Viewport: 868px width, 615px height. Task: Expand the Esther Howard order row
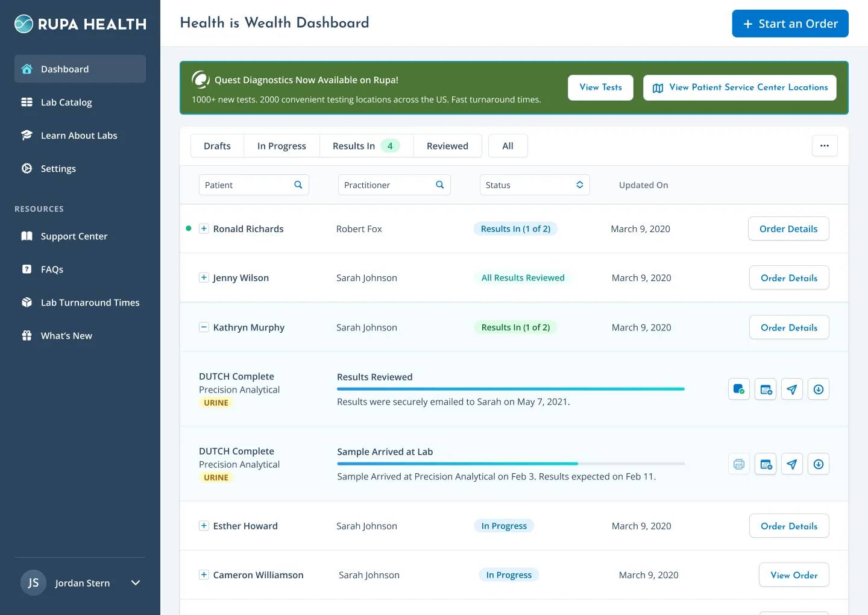pos(204,525)
